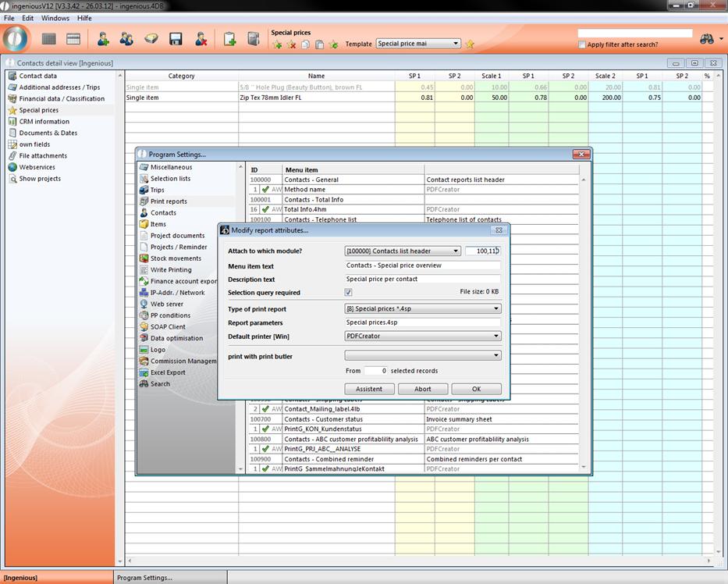Select Print reports in Program Settings list
728x584 pixels.
(169, 201)
